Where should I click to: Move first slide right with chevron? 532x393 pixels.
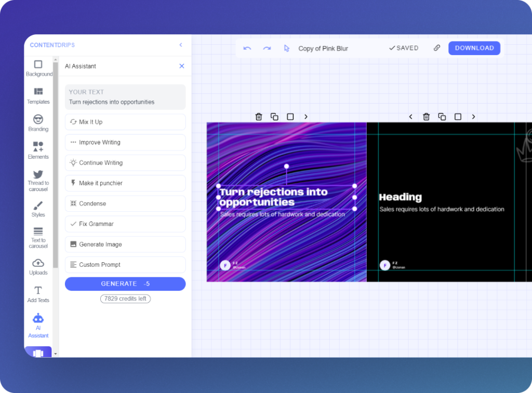click(306, 117)
